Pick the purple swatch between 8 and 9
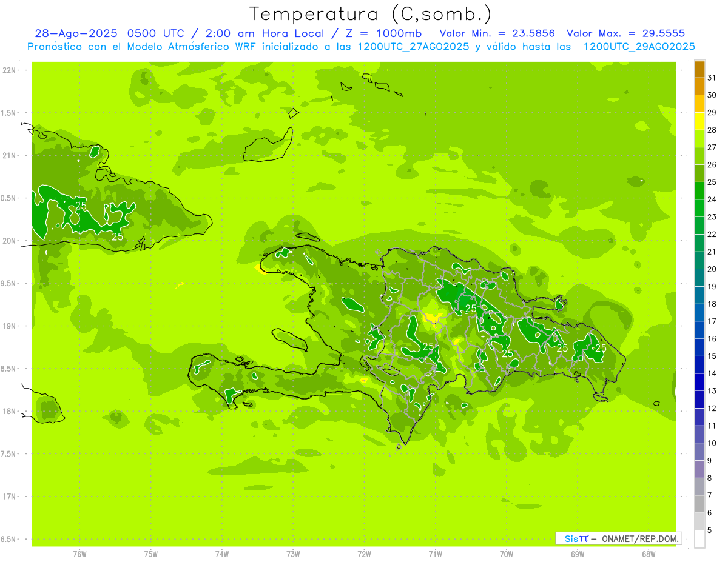728x562 pixels. pyautogui.click(x=699, y=469)
